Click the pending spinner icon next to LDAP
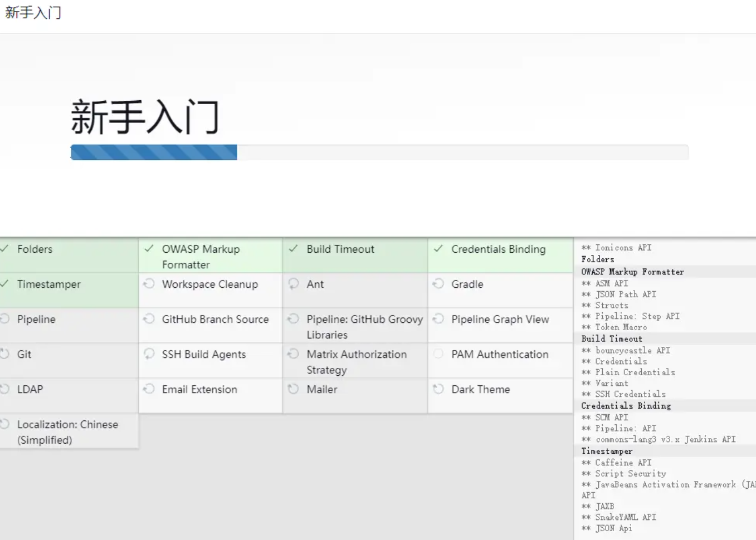The width and height of the screenshot is (756, 540). pyautogui.click(x=4, y=389)
